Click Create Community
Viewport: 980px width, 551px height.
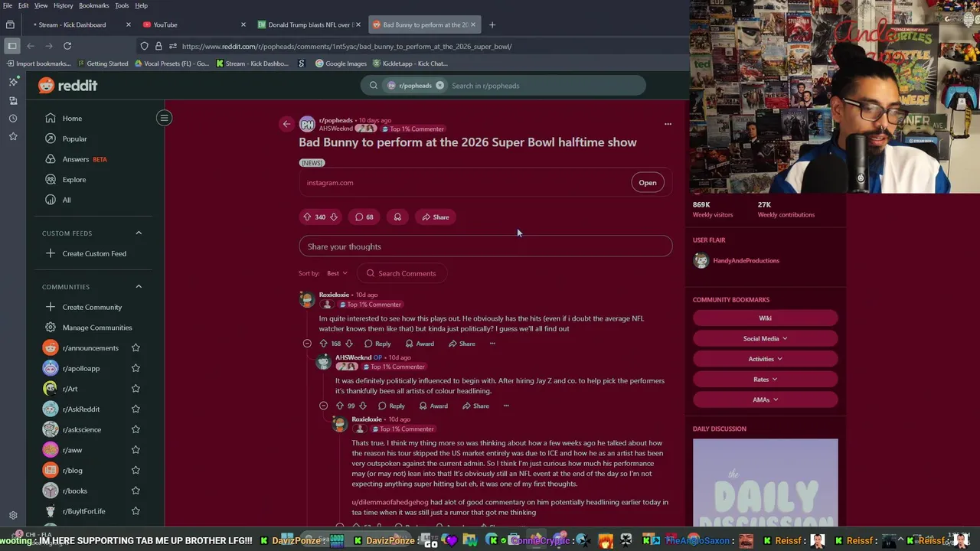click(x=92, y=307)
